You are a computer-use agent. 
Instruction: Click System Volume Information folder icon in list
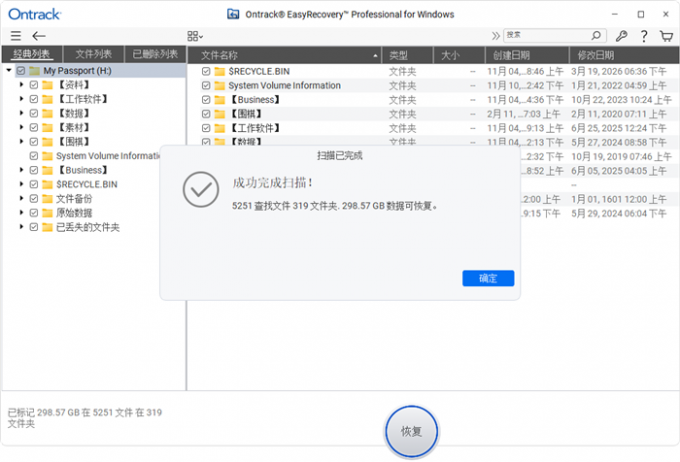tap(220, 85)
